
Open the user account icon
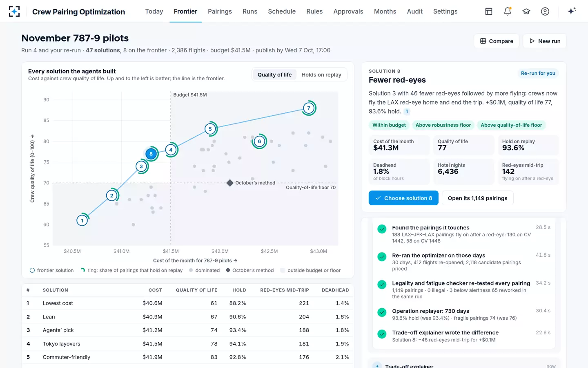[x=545, y=11]
